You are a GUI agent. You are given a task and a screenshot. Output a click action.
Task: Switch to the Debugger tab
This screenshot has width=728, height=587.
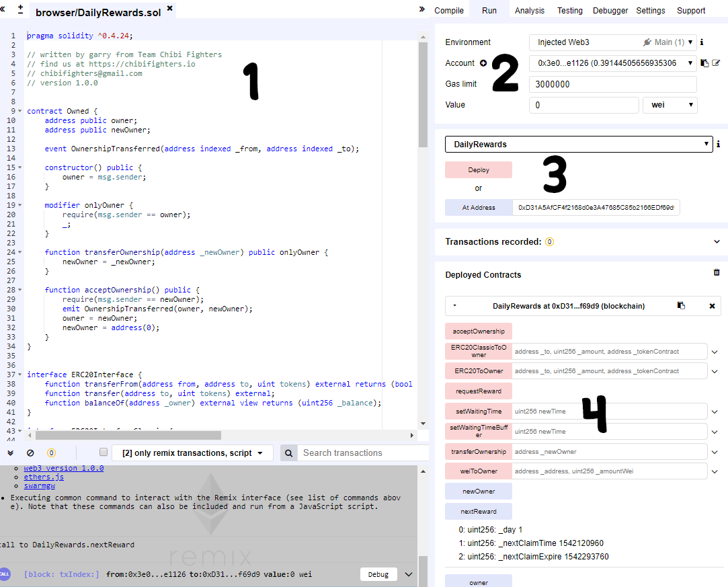click(x=610, y=10)
